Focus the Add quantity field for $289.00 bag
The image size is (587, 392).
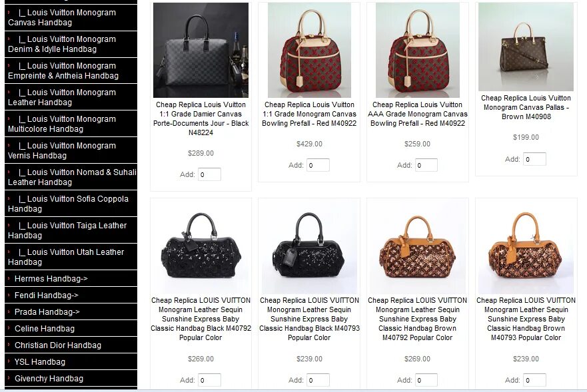209,174
